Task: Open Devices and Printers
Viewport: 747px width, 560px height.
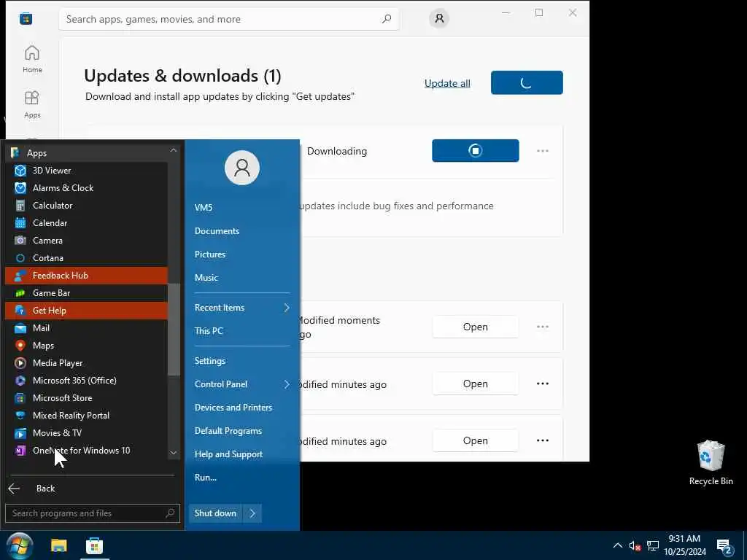Action: (x=233, y=408)
